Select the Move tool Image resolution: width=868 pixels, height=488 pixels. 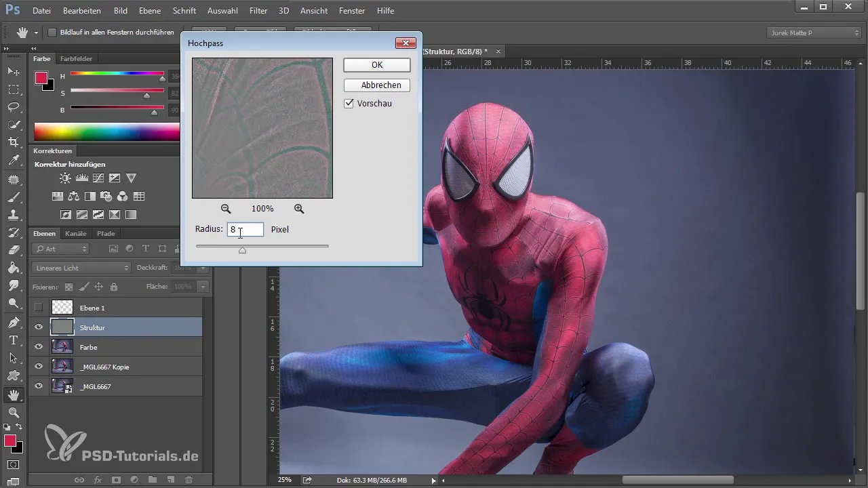[13, 71]
